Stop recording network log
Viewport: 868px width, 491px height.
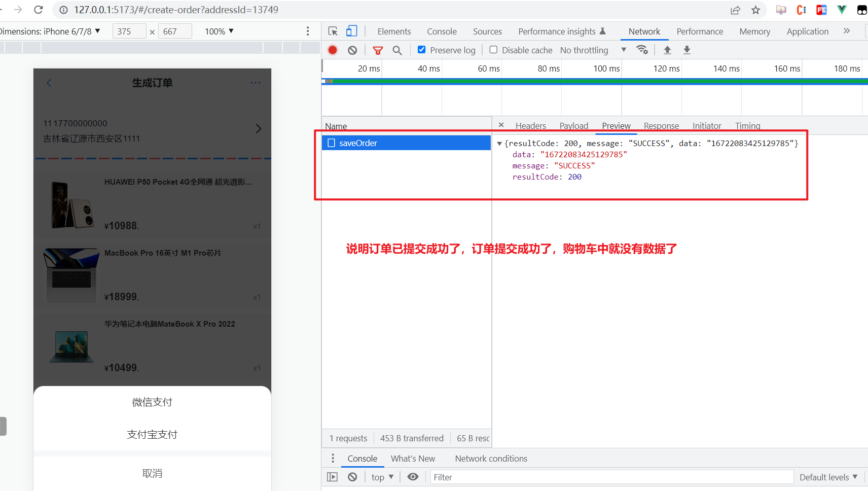pos(333,50)
